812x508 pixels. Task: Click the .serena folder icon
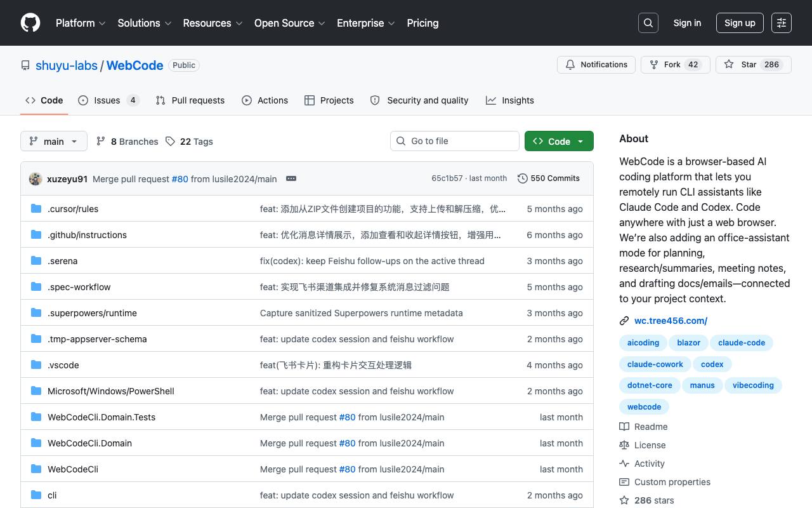click(x=36, y=260)
